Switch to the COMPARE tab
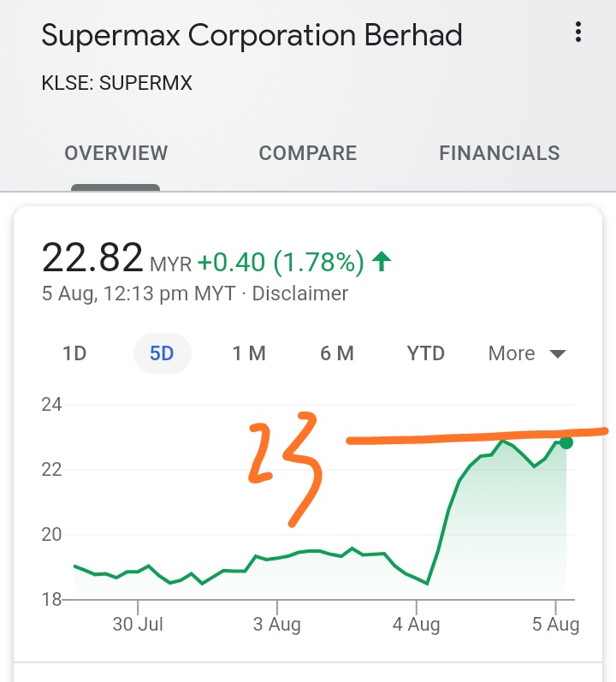 pos(308,153)
